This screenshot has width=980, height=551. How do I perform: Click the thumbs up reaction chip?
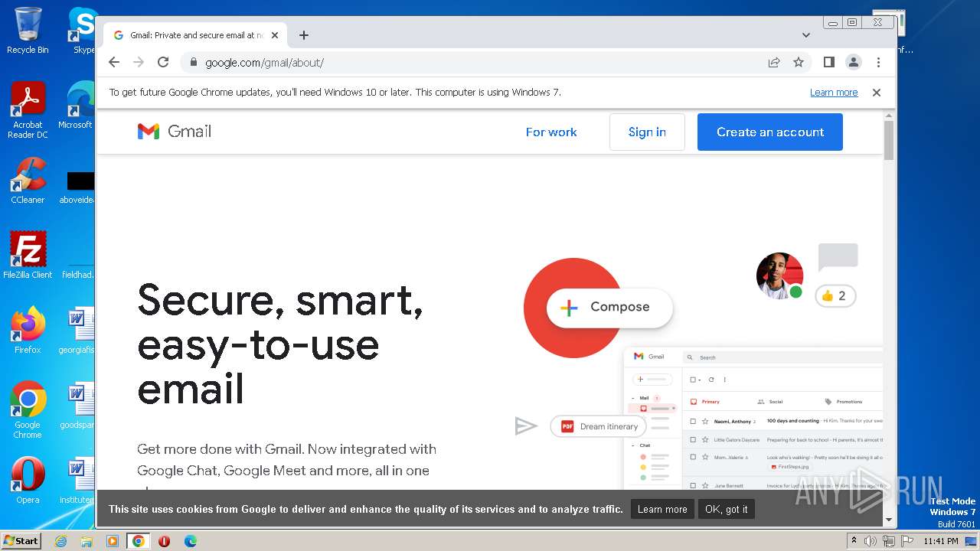(x=835, y=296)
